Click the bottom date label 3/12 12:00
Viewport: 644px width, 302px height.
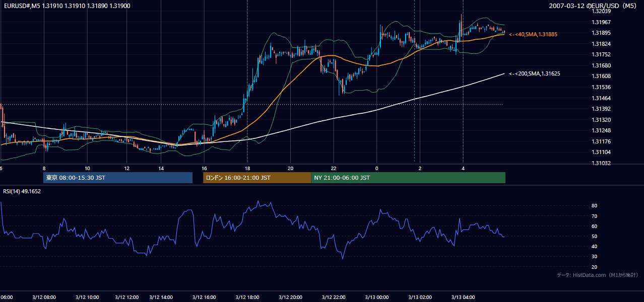point(127,297)
